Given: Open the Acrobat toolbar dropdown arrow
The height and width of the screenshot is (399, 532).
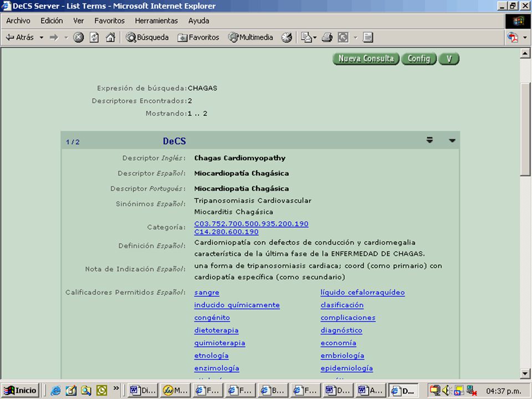Looking at the screenshot, I should 525,37.
